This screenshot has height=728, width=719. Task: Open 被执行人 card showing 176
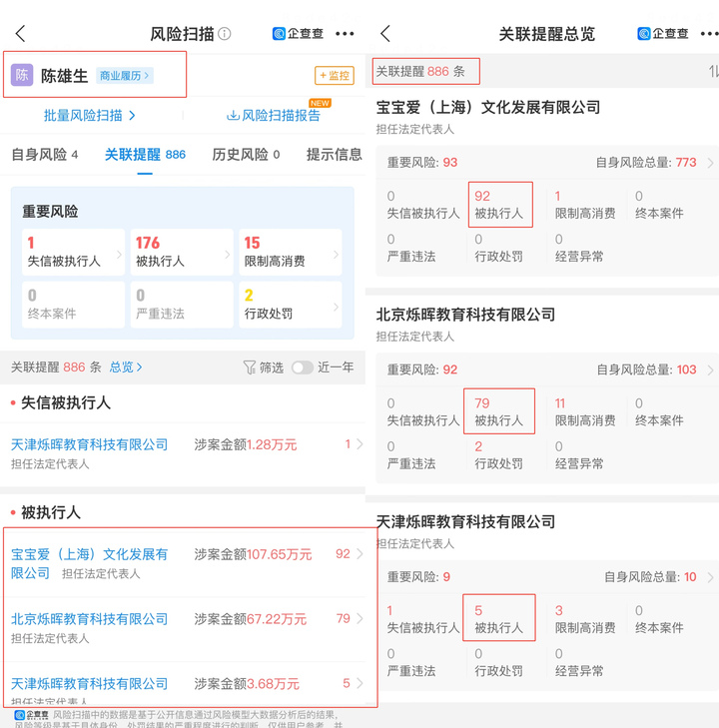[x=182, y=252]
